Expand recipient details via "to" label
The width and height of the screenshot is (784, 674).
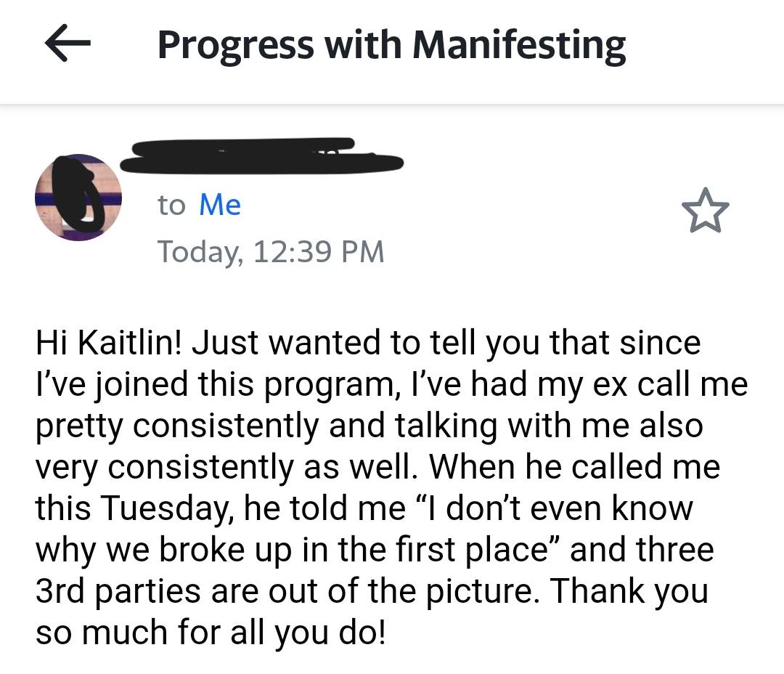click(x=171, y=205)
